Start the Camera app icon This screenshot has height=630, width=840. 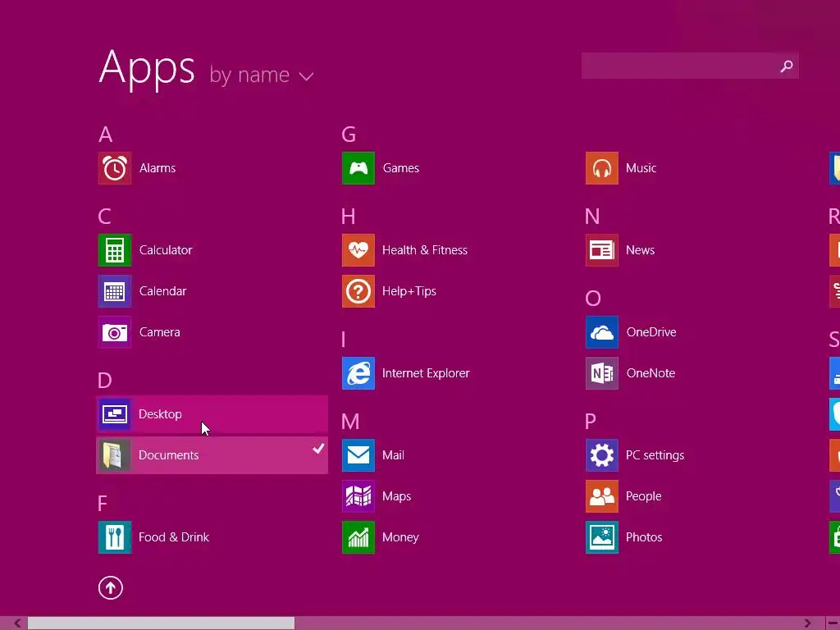(x=115, y=332)
